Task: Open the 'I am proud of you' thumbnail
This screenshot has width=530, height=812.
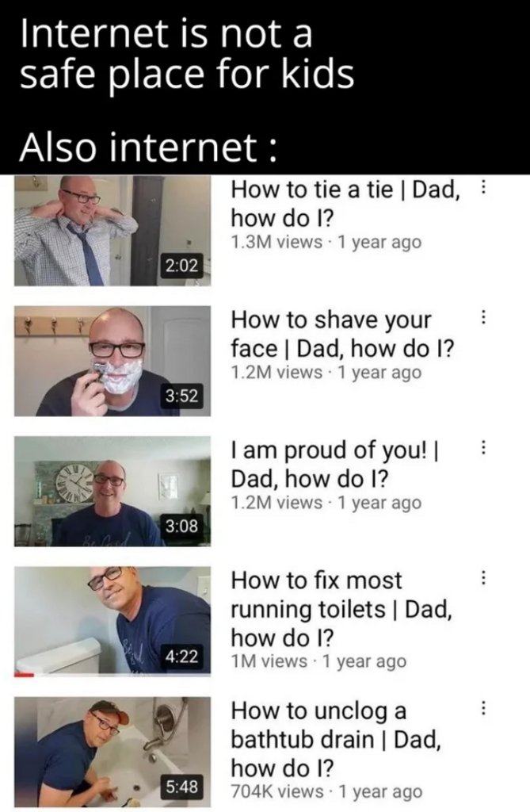Action: (x=112, y=492)
